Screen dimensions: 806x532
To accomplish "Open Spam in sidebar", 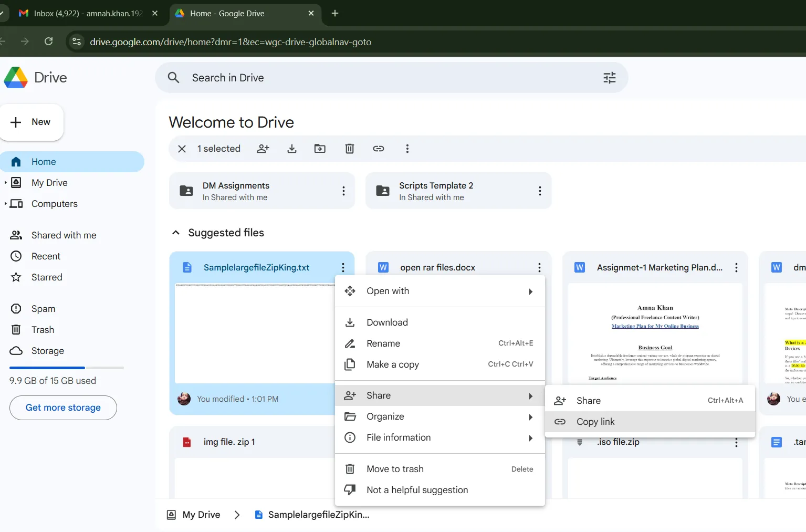I will [x=72, y=309].
